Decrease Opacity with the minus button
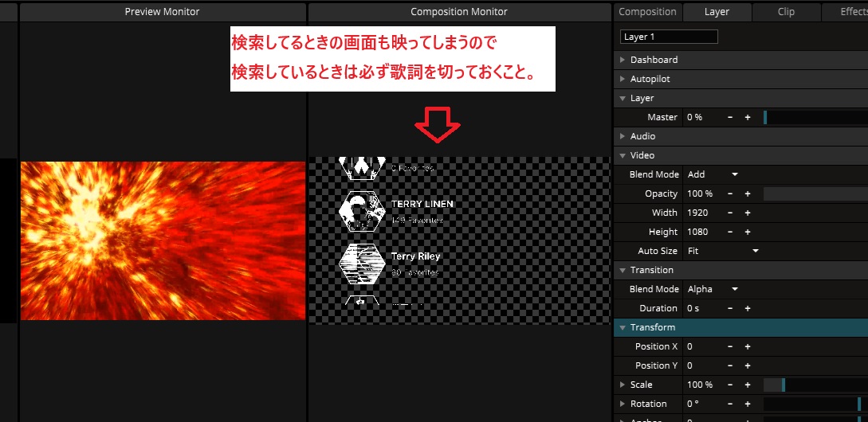 (x=730, y=193)
